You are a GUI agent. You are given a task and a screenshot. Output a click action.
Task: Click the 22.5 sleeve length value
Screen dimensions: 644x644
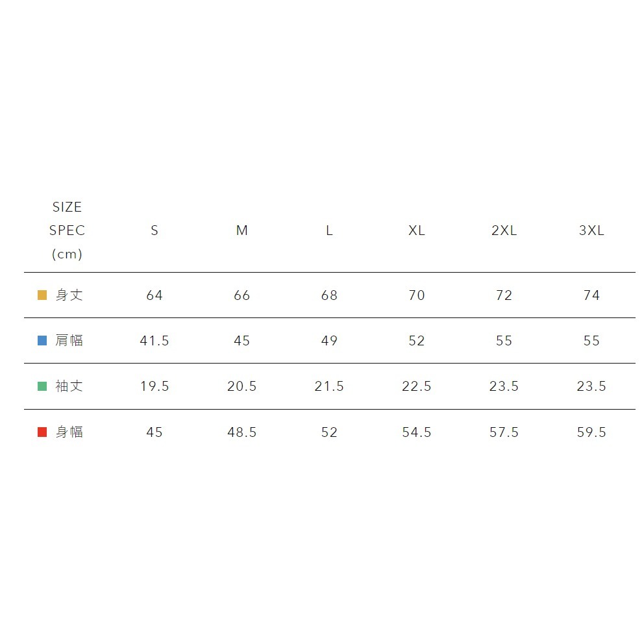[417, 386]
